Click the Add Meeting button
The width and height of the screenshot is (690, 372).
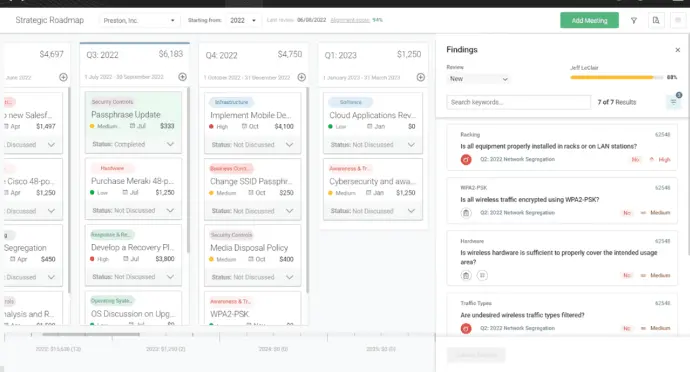[589, 20]
